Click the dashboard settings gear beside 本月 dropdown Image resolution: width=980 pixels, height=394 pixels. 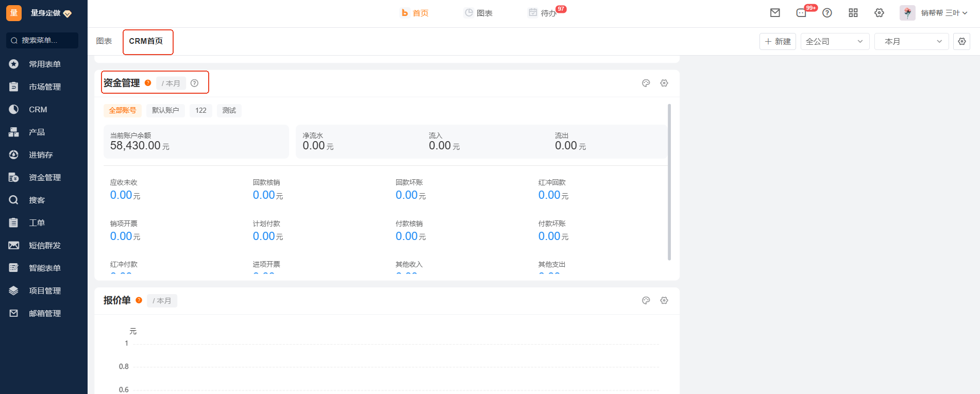[x=962, y=41]
